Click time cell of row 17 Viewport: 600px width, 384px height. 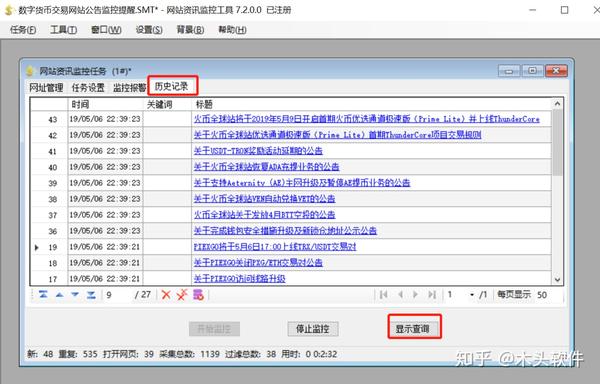pos(105,279)
